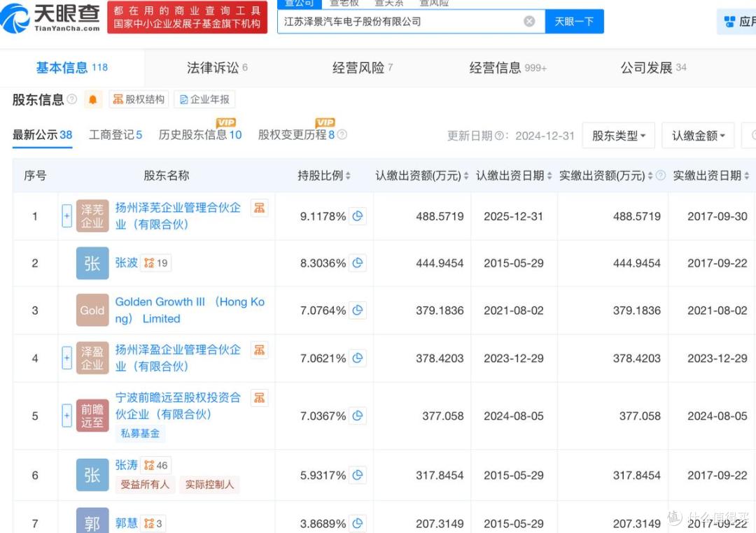This screenshot has width=756, height=533.
Task: Click pie chart icon beside 7.0764%
Action: (357, 310)
